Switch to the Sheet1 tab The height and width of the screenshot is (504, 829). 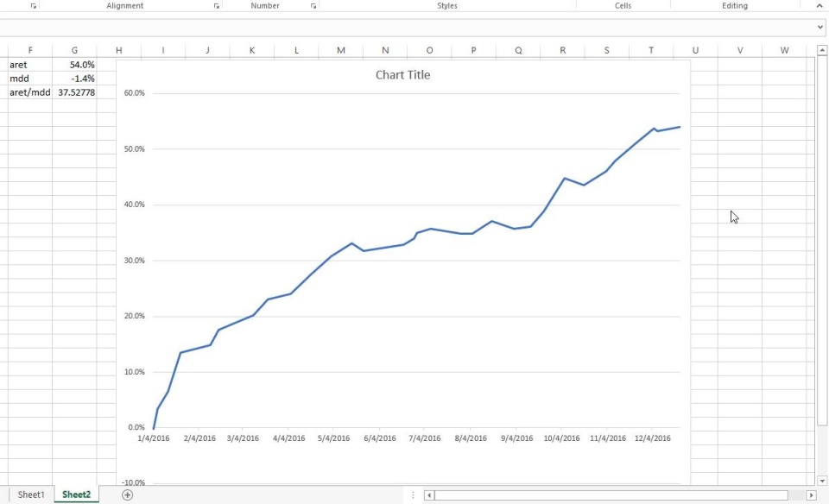[x=31, y=495]
